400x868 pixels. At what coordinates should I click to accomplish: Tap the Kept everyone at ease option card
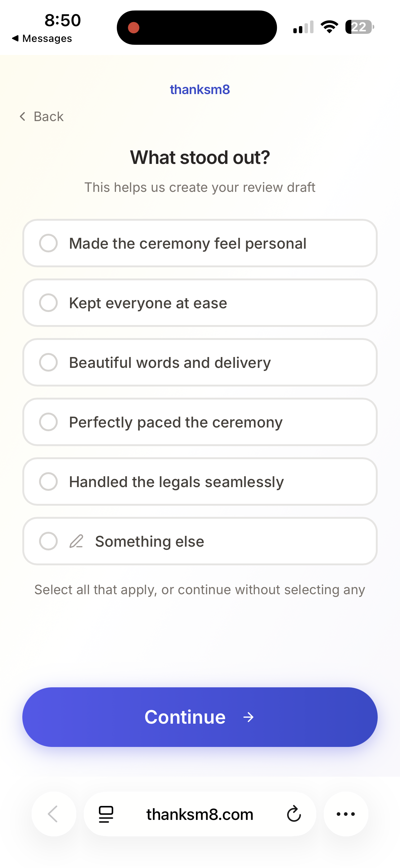pos(200,303)
